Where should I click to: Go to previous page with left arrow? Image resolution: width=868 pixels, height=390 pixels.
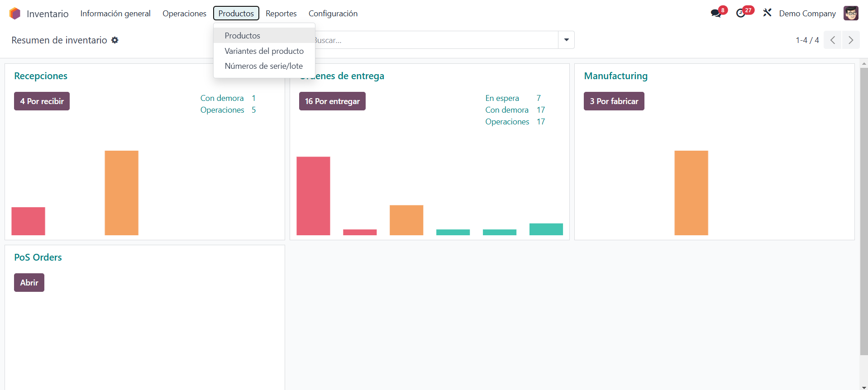click(x=832, y=40)
